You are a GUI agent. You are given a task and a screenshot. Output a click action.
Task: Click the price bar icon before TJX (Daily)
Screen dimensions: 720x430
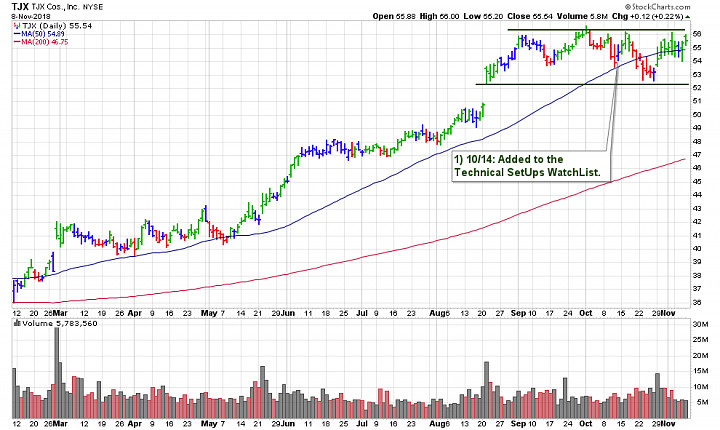click(x=17, y=26)
